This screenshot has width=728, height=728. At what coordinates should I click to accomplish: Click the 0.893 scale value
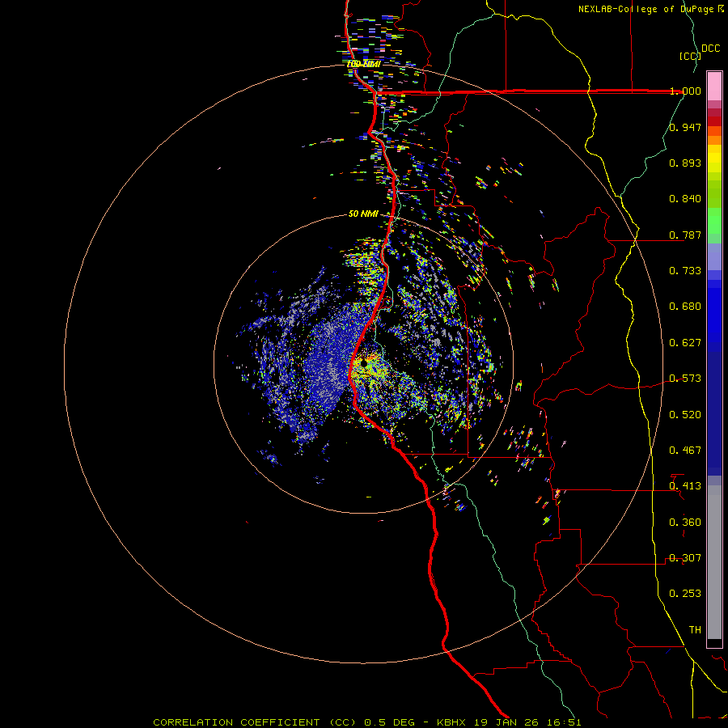[685, 163]
